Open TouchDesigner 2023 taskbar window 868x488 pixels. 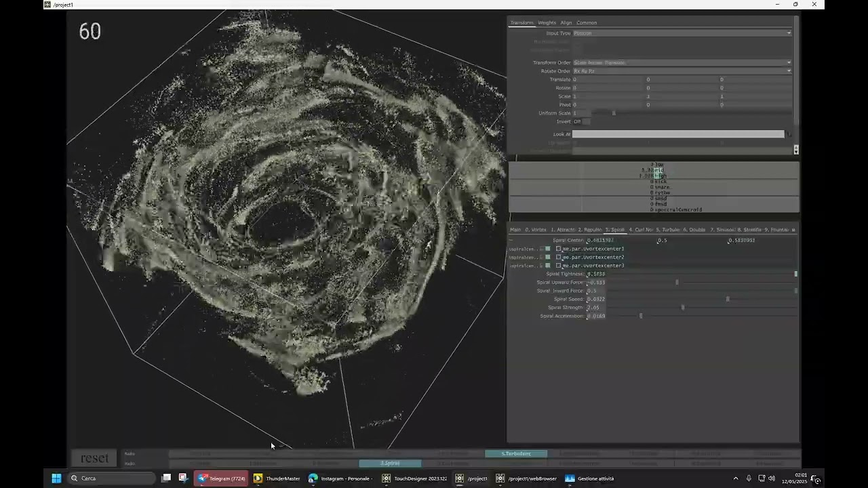coord(414,479)
